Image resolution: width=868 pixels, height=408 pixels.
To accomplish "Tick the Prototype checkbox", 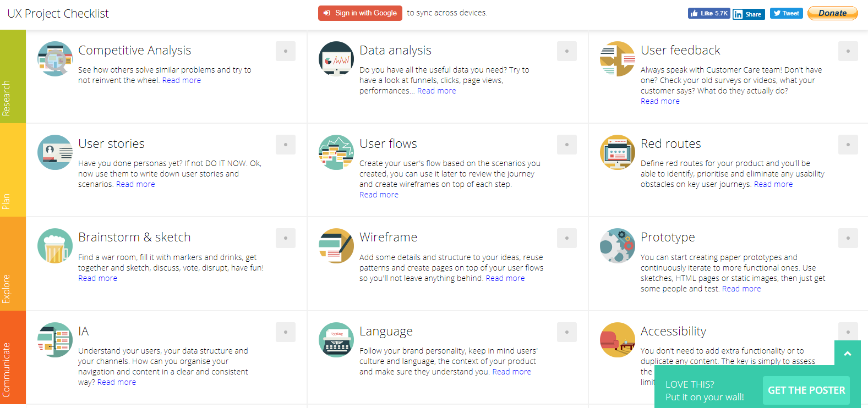I will pos(848,238).
